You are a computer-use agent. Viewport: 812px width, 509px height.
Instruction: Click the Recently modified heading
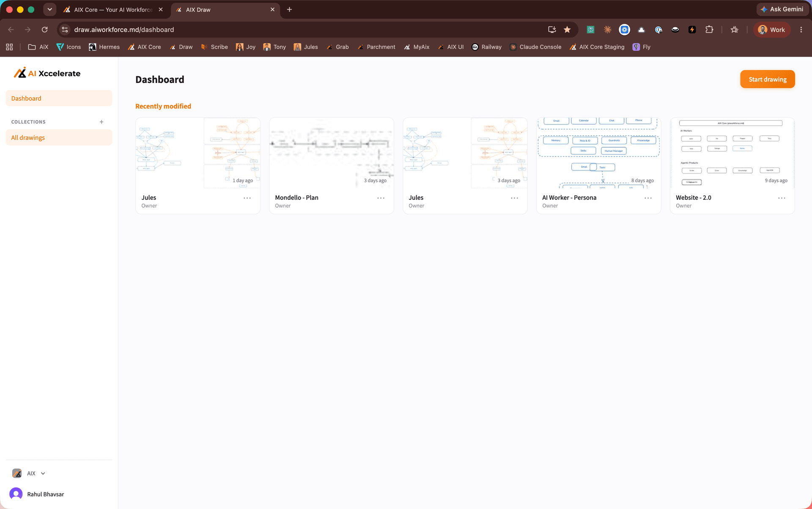pyautogui.click(x=163, y=106)
